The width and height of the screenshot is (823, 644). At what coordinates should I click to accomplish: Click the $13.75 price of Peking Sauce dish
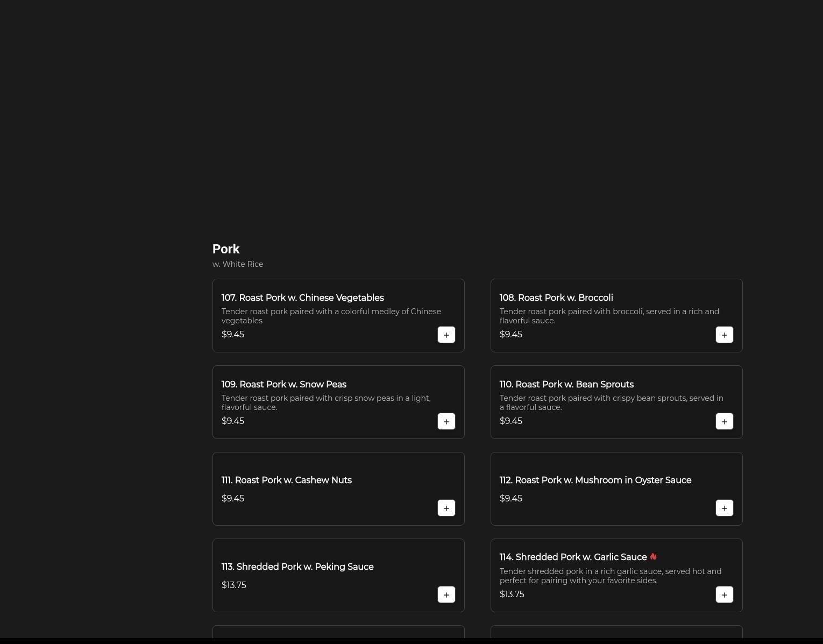tap(234, 585)
